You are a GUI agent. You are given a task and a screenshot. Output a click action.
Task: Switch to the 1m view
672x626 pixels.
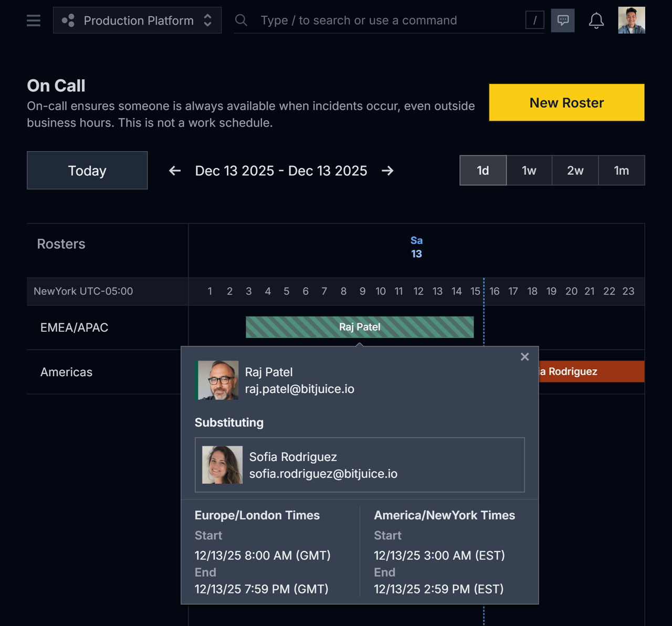click(621, 170)
